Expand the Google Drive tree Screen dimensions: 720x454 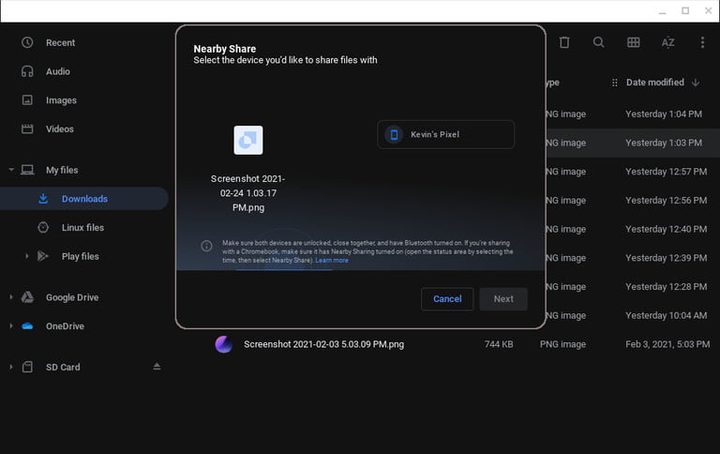[x=11, y=297]
